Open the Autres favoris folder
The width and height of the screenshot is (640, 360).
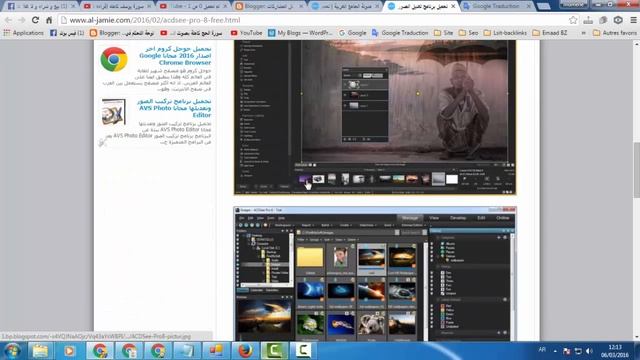[614, 33]
